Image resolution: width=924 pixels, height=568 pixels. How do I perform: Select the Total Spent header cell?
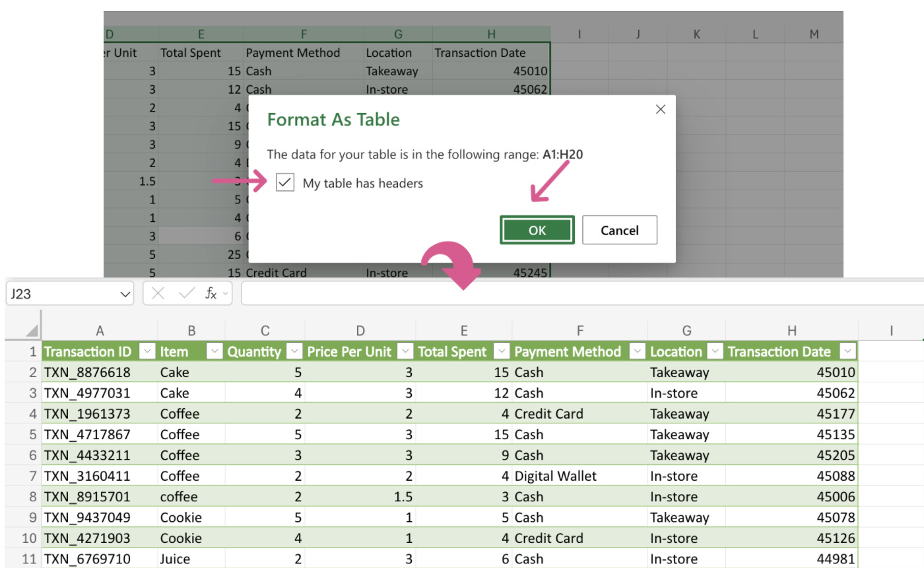pyautogui.click(x=452, y=351)
